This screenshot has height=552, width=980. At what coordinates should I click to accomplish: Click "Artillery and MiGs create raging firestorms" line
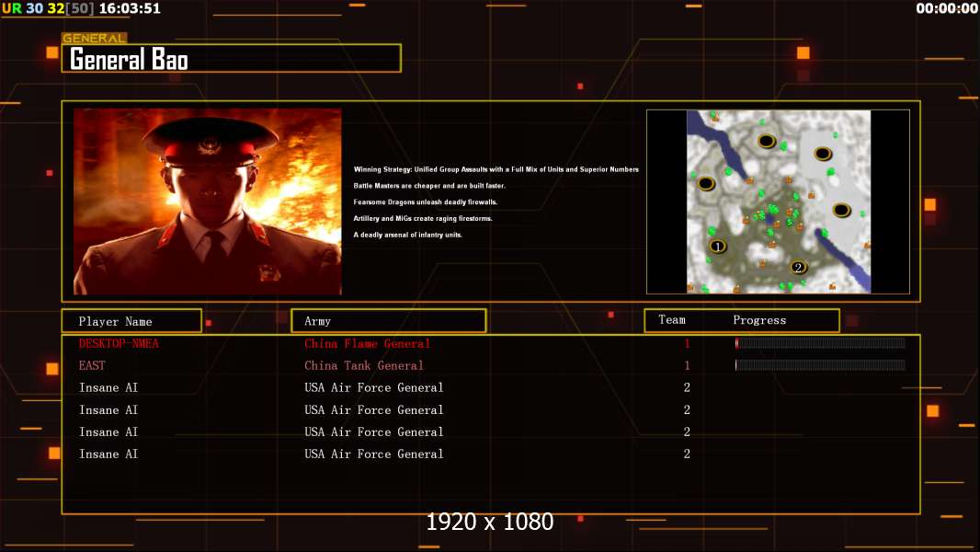pos(423,218)
